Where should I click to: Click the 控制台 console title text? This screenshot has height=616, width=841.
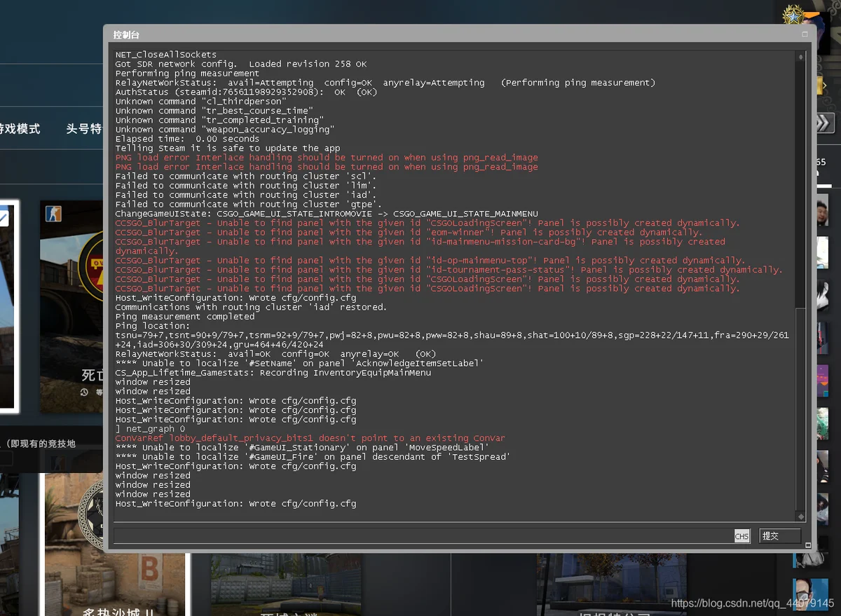pos(126,34)
